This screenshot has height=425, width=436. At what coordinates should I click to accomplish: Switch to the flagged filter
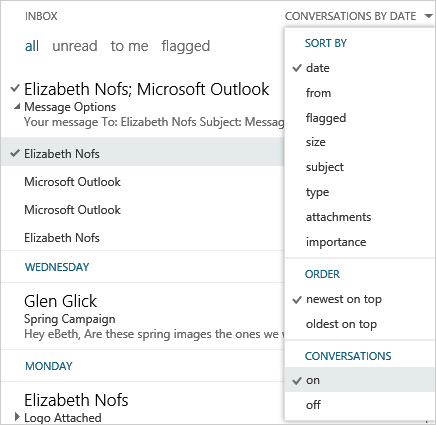tap(186, 46)
